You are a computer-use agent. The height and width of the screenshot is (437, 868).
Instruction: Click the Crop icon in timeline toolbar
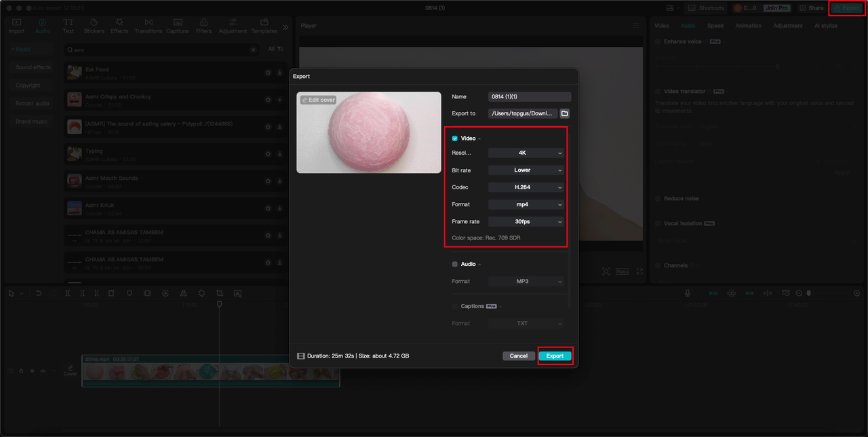(x=220, y=293)
